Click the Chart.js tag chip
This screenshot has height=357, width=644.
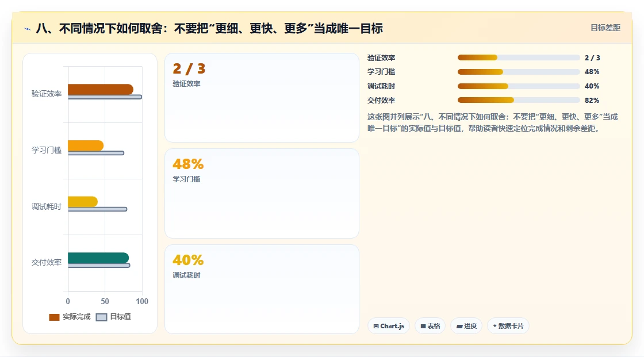389,326
